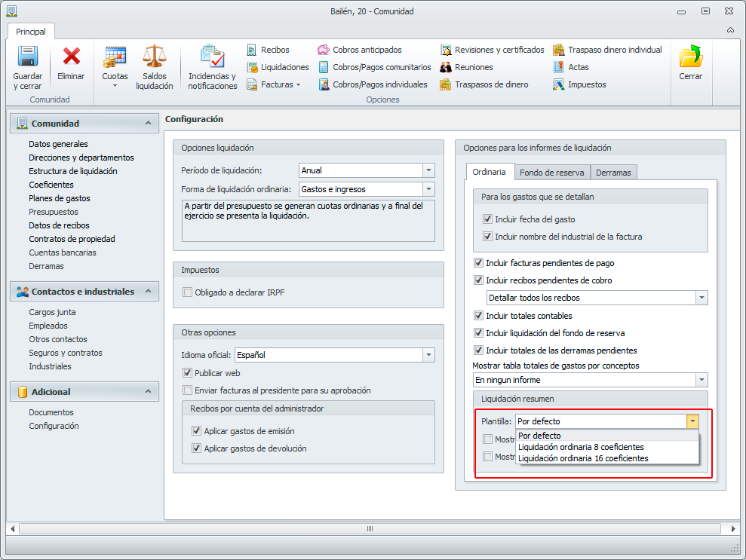Image resolution: width=746 pixels, height=560 pixels.
Task: Click the Cobros anticipados piggy bank icon
Action: click(x=324, y=50)
